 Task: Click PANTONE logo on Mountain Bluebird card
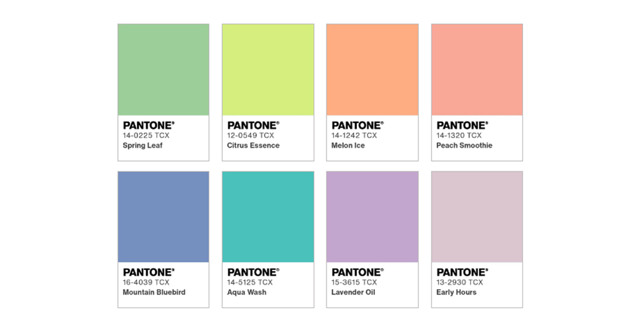pos(149,272)
